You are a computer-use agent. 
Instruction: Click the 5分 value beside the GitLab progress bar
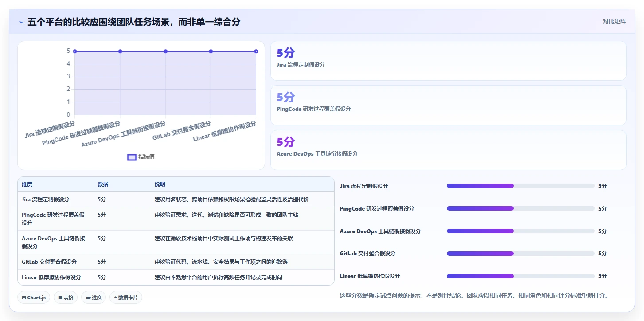tap(602, 254)
